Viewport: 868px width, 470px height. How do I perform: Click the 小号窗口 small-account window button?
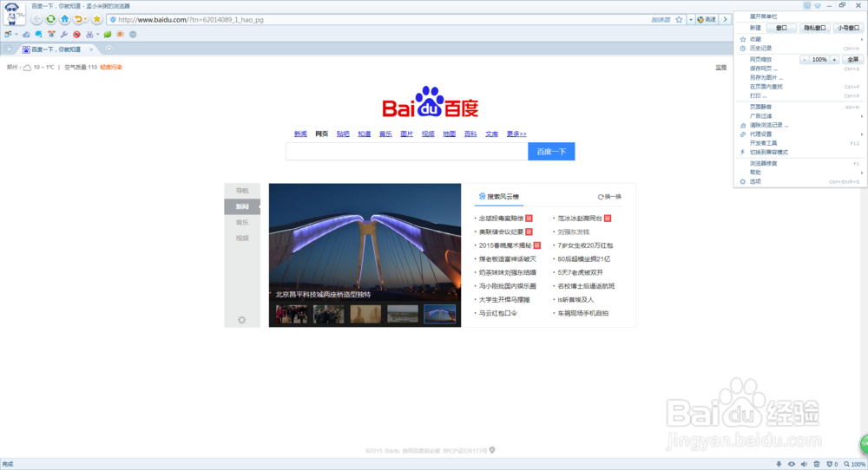click(848, 28)
